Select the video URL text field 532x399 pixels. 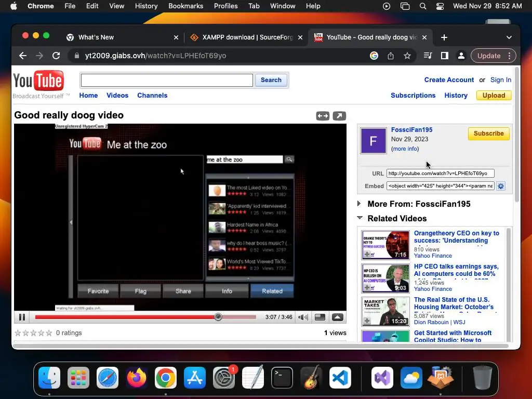(x=441, y=174)
